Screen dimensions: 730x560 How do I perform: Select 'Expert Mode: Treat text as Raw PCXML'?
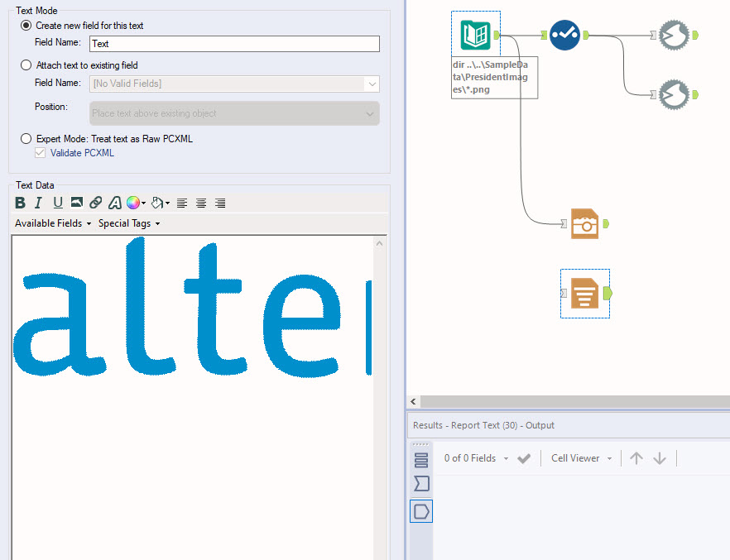(x=26, y=138)
